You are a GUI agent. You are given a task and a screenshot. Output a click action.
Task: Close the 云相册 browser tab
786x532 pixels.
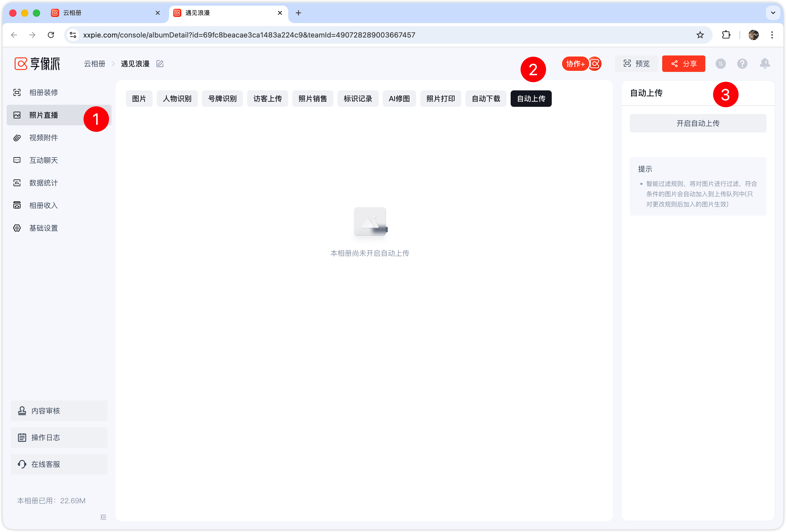[158, 13]
